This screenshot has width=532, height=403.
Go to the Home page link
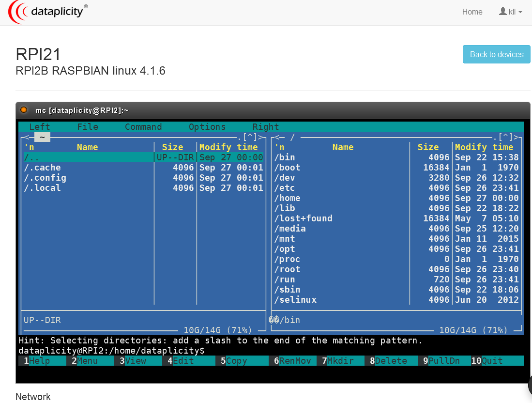click(472, 12)
